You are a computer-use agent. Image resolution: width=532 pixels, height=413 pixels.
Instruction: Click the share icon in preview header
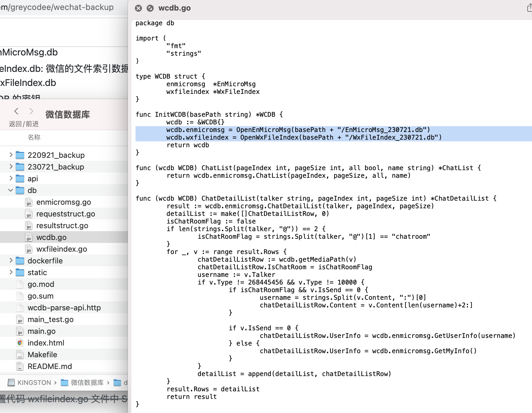(529, 8)
